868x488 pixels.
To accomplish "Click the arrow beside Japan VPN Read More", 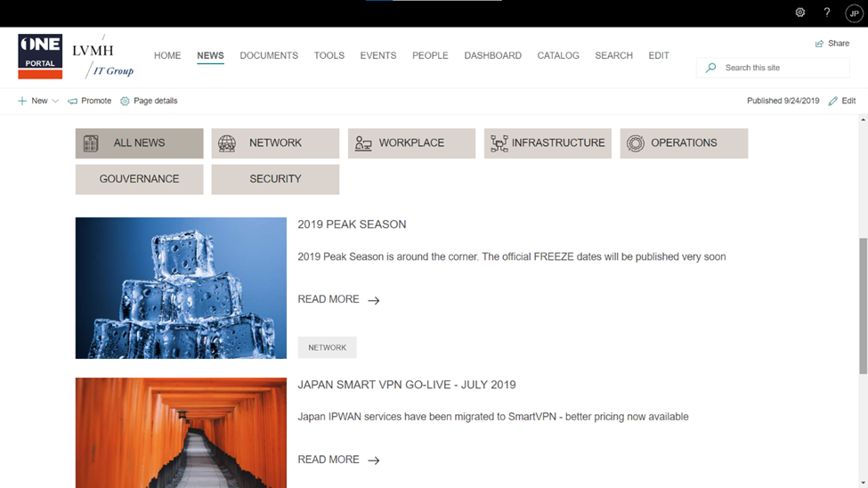I will click(x=374, y=460).
